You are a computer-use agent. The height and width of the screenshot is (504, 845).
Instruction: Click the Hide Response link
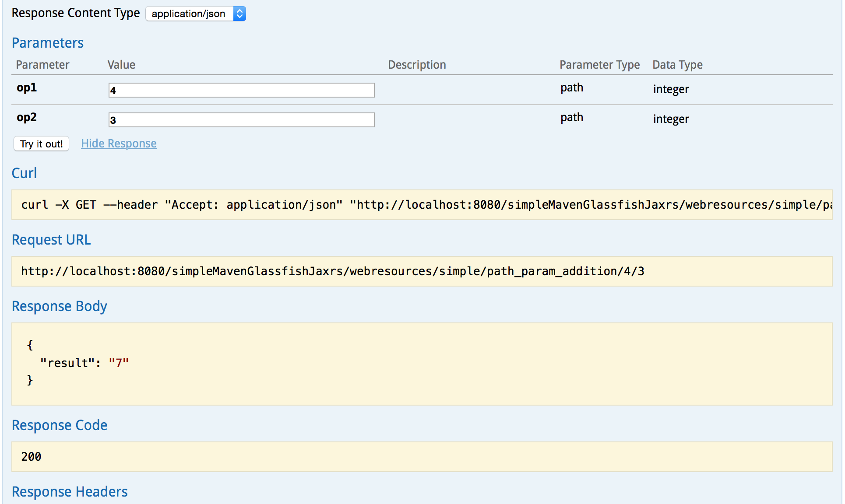(x=119, y=143)
